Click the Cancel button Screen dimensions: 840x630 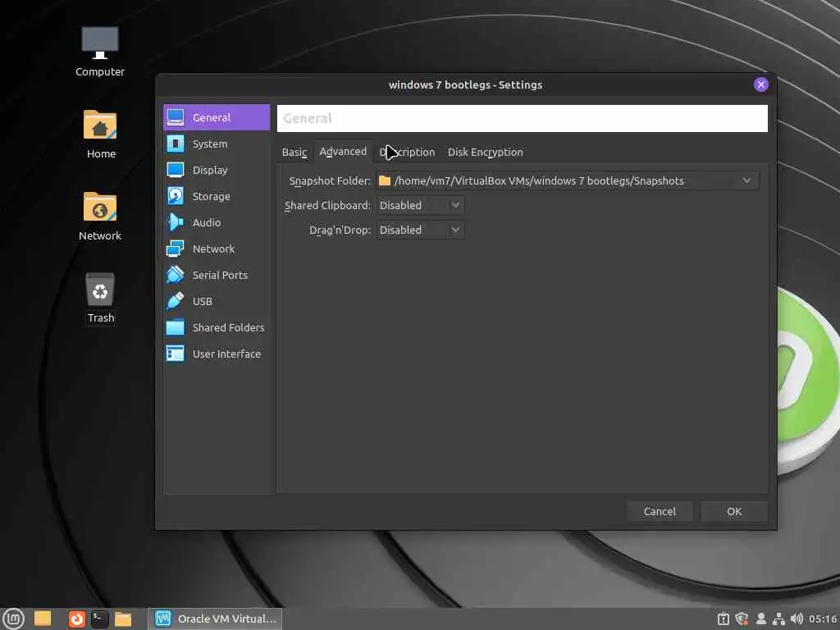point(660,511)
